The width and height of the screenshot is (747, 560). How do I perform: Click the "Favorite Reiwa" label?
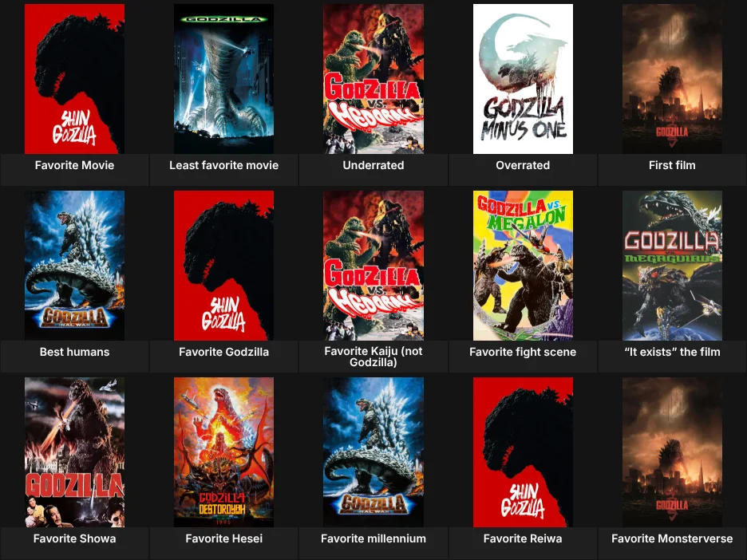pyautogui.click(x=523, y=538)
